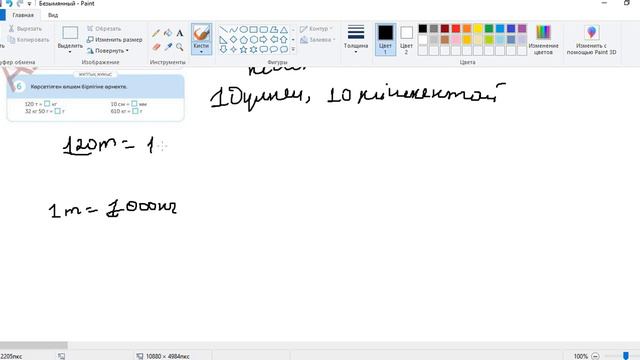Screen dimensions: 640x360
Task: Click the Кисти brush icon
Action: (x=201, y=33)
